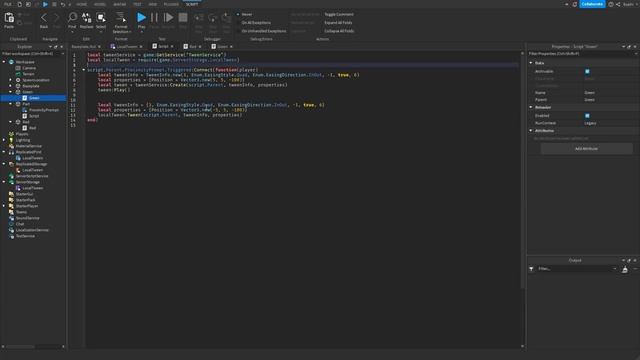640x360 pixels.
Task: Switch to the Red script tab
Action: [193, 47]
